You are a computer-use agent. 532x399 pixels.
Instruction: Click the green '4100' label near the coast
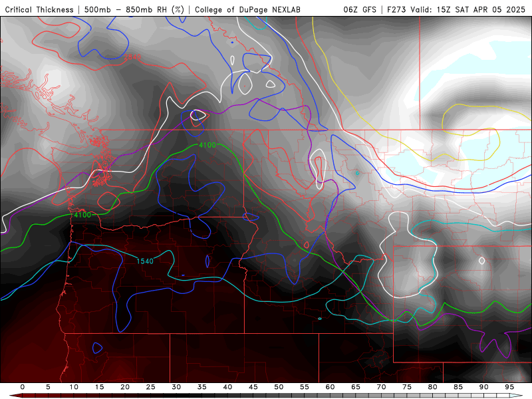(82, 215)
